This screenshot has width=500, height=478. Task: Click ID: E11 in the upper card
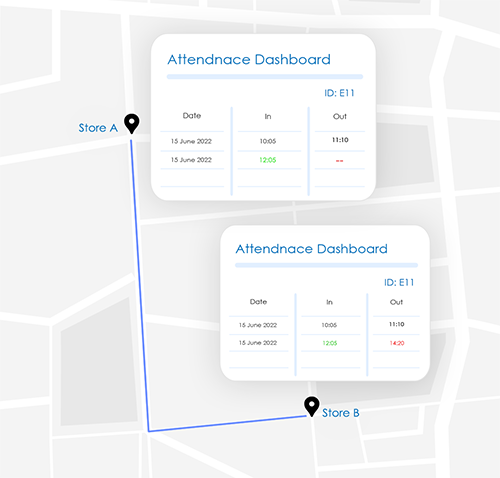pyautogui.click(x=339, y=93)
